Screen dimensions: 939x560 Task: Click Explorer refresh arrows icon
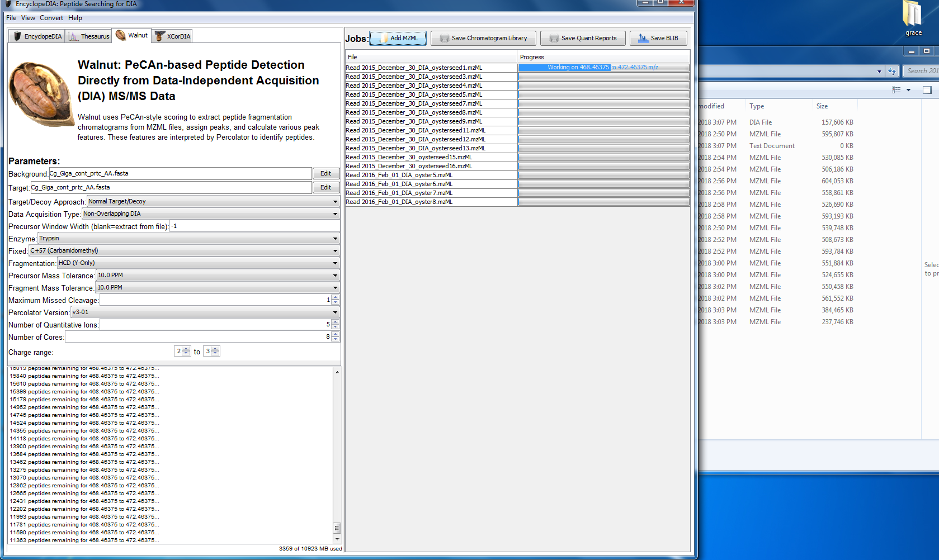(x=892, y=71)
